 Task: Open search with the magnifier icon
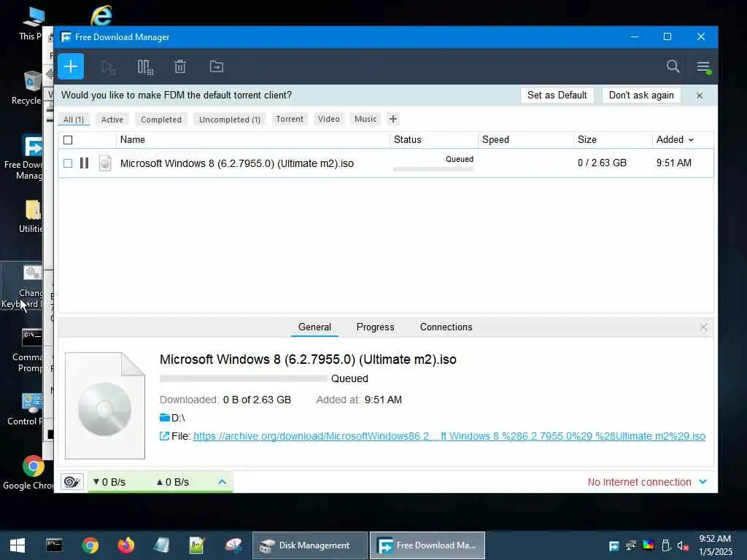[x=673, y=66]
